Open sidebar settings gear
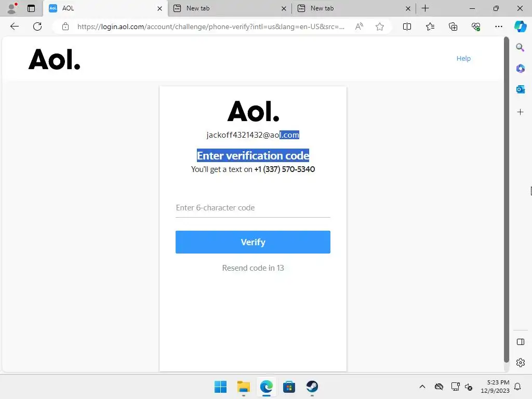The width and height of the screenshot is (532, 399). point(520,363)
